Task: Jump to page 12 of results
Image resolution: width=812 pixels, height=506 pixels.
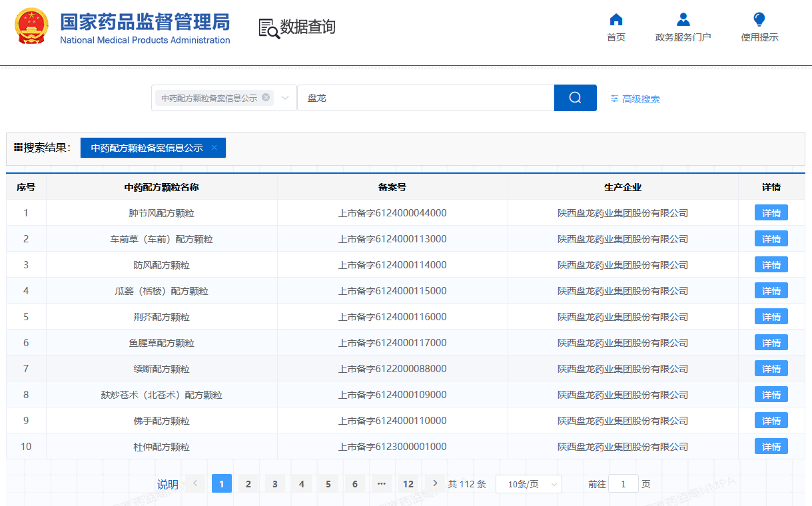Action: pyautogui.click(x=408, y=484)
